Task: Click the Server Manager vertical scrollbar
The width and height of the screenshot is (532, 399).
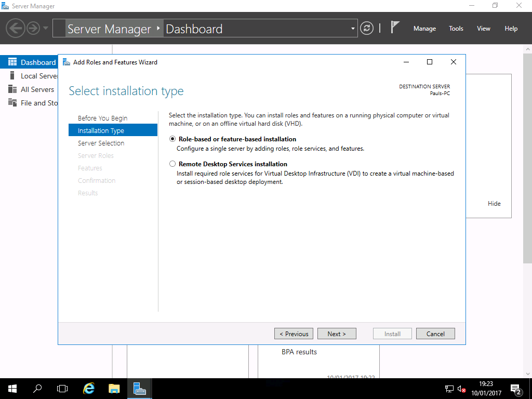Action: point(528,158)
